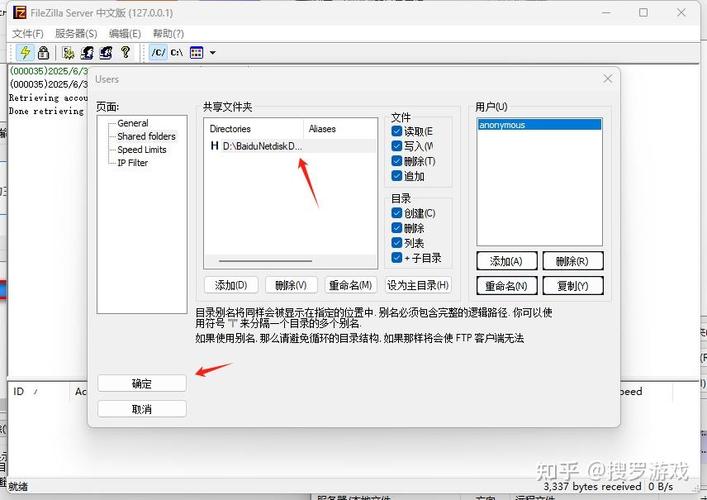Uncheck the 列表 directory permission
The height and width of the screenshot is (500, 707).
click(397, 243)
